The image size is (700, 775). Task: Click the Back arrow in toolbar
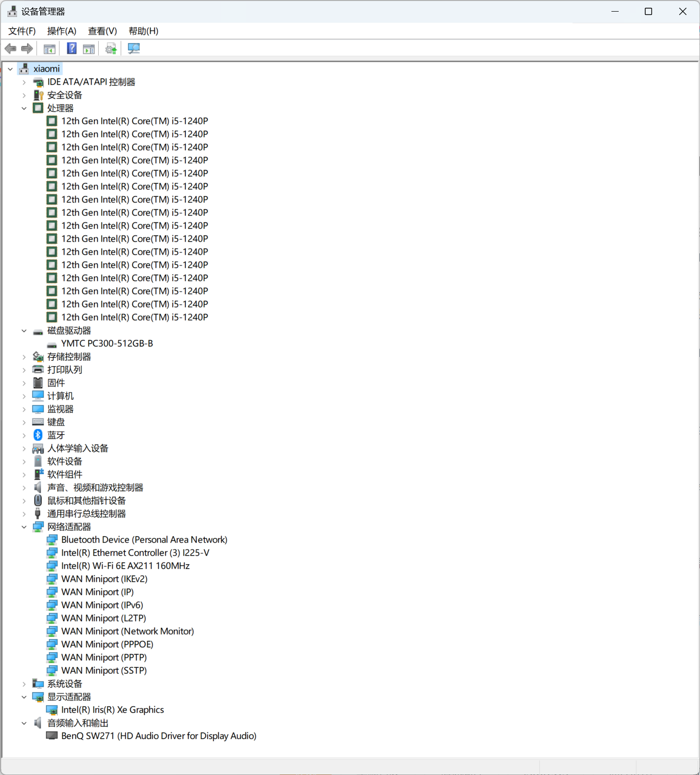tap(11, 48)
